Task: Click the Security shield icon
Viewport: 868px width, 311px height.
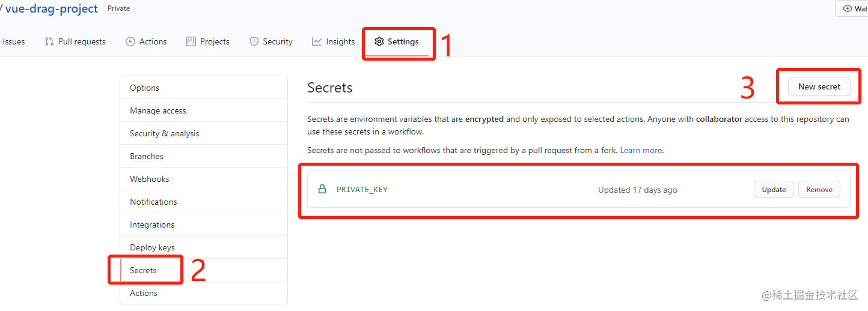Action: tap(254, 41)
